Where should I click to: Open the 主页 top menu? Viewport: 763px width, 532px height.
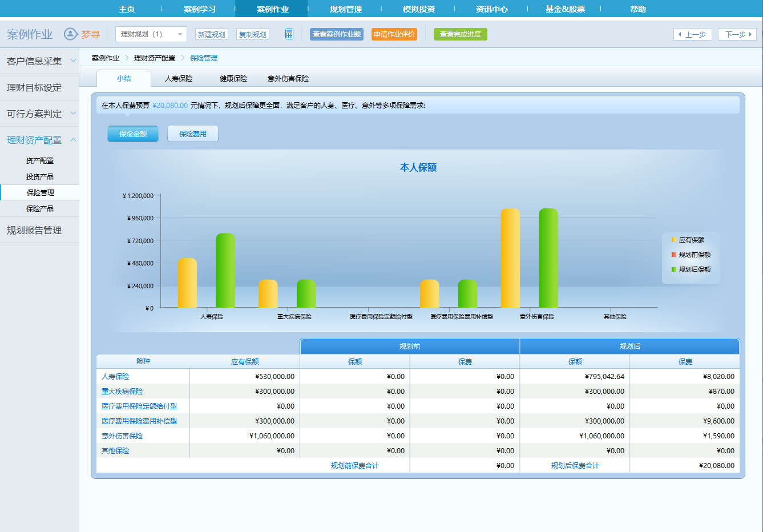[x=127, y=9]
